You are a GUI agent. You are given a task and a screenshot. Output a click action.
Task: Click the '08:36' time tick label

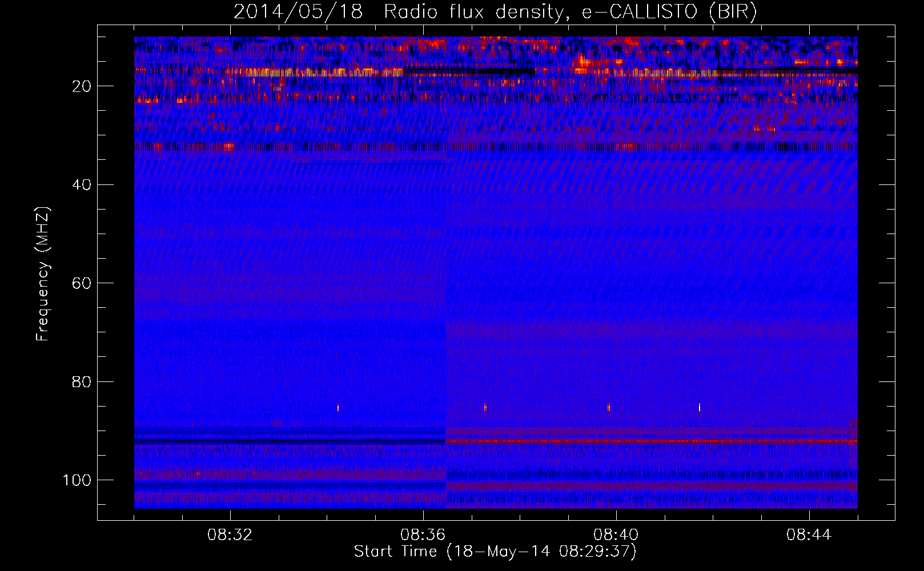423,535
